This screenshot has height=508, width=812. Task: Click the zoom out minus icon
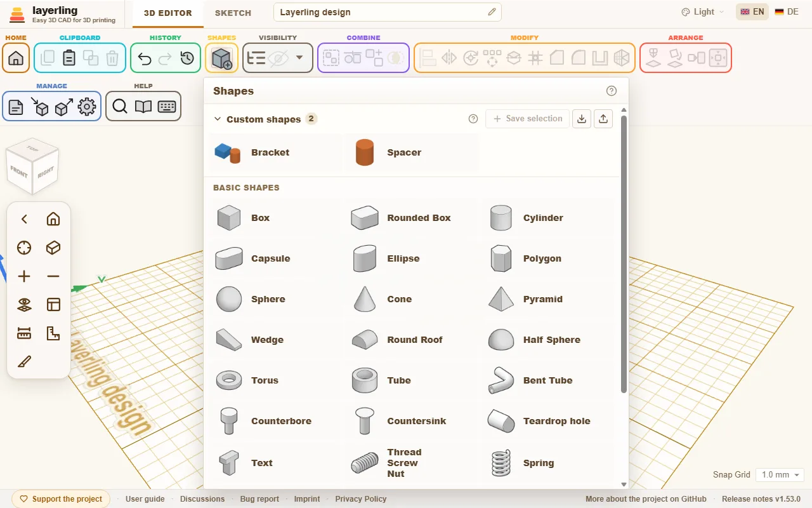[53, 276]
